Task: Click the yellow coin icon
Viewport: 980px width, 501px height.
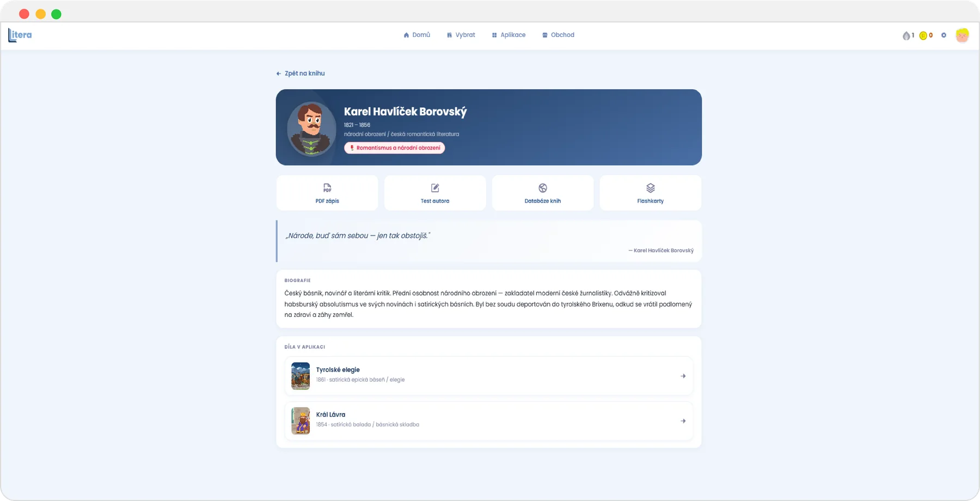Action: tap(923, 35)
